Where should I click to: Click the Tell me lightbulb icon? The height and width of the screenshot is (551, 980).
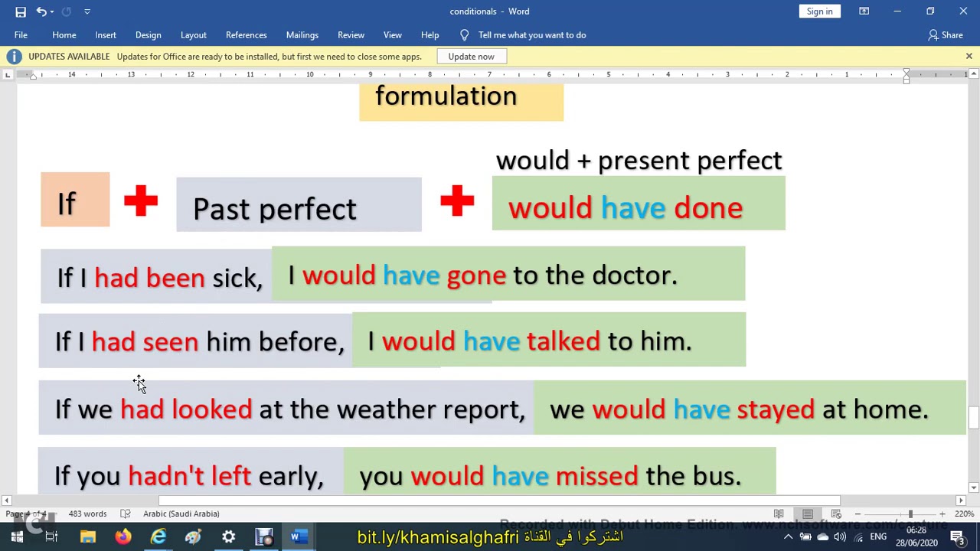coord(464,35)
